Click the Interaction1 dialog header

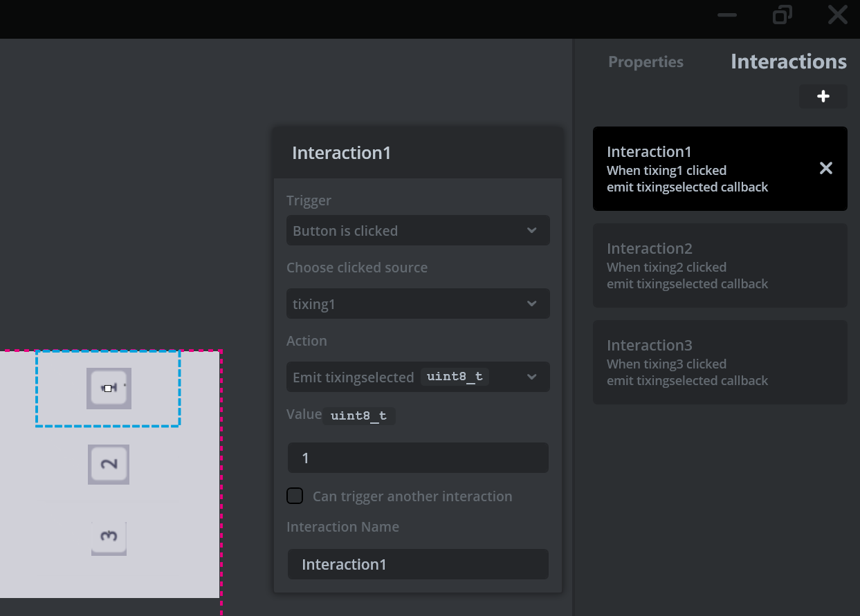[418, 153]
